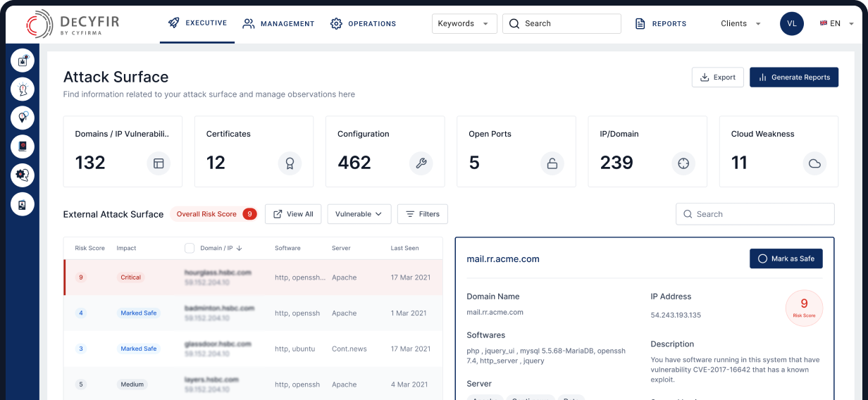Open the map-pin alert sidebar icon
This screenshot has height=400, width=868.
[x=23, y=118]
